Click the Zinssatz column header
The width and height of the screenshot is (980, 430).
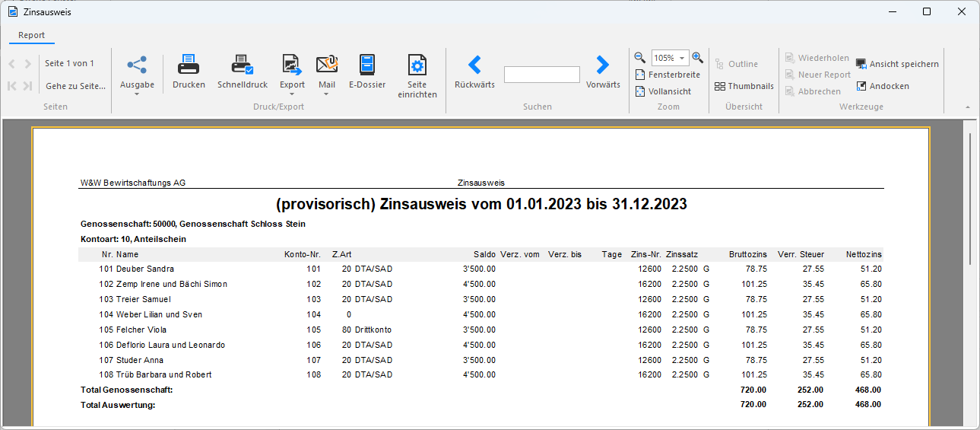tap(682, 254)
